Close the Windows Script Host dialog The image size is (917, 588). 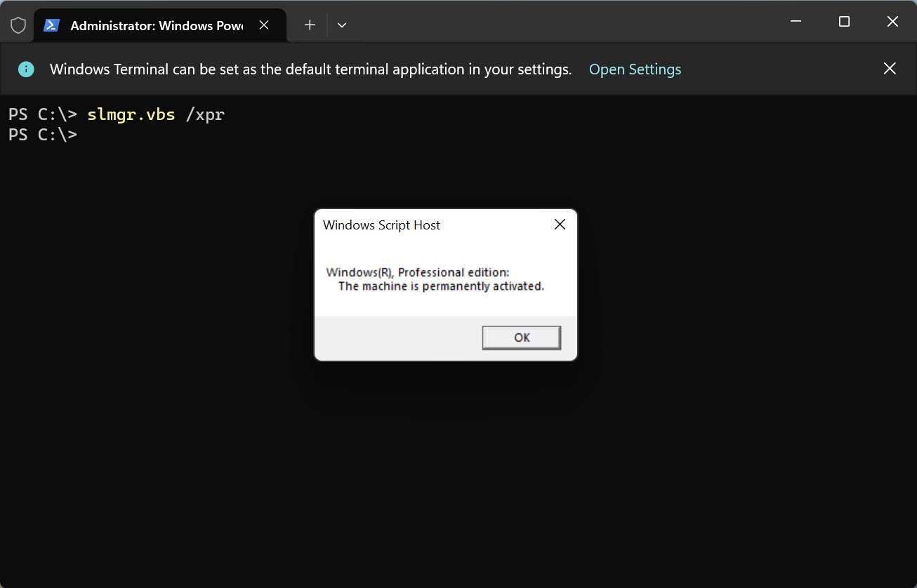pos(560,225)
